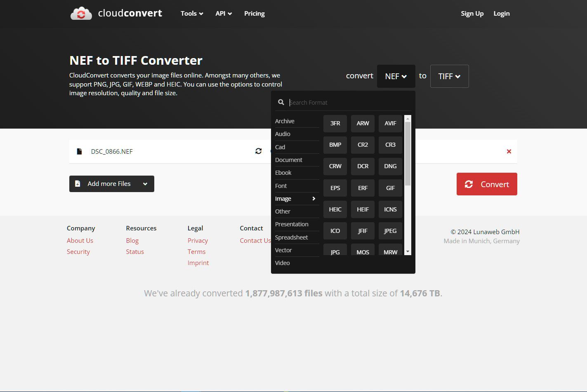Click the format list scroll-down arrow

[408, 251]
